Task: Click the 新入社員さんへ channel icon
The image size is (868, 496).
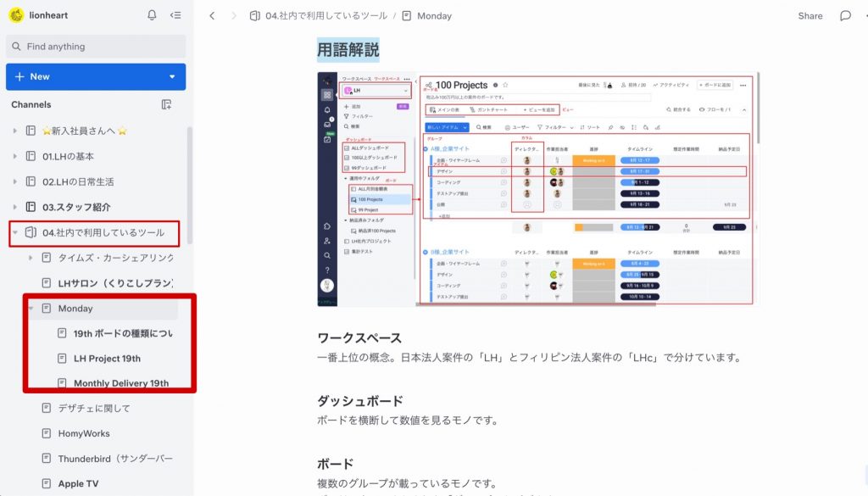Action: point(31,131)
